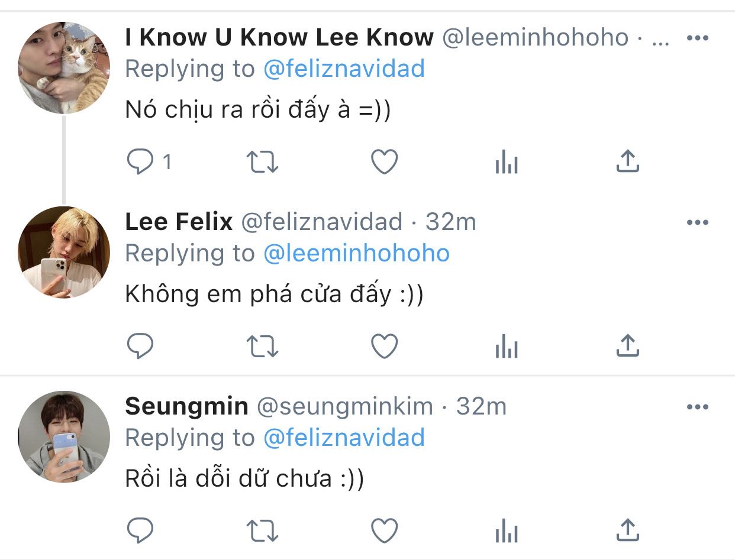
Task: Open the @feliznavidad mention in Seungmin's reply
Action: [x=344, y=438]
